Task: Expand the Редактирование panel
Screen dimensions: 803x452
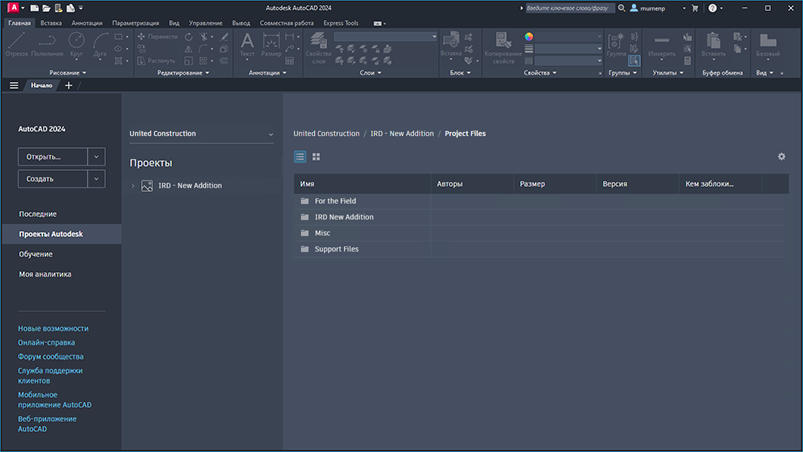Action: pyautogui.click(x=183, y=73)
